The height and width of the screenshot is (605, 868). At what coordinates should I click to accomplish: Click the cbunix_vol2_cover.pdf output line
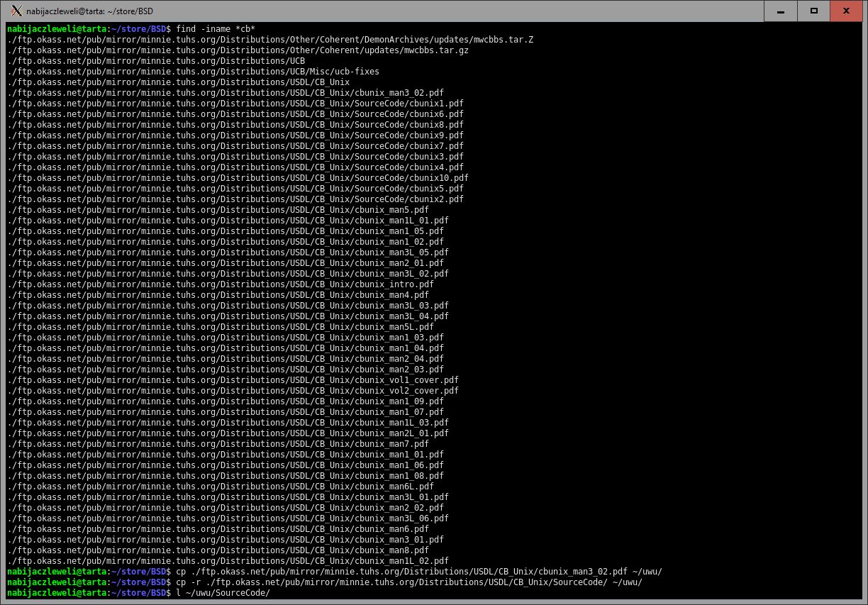point(233,391)
